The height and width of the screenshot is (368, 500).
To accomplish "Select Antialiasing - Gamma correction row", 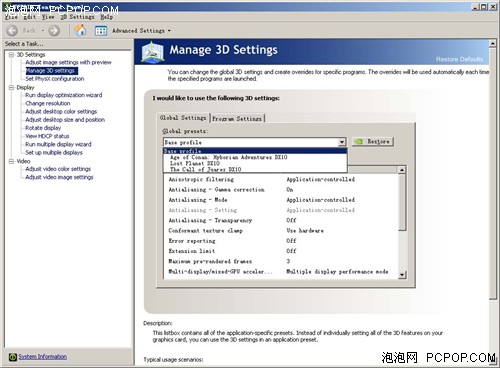I will [282, 190].
